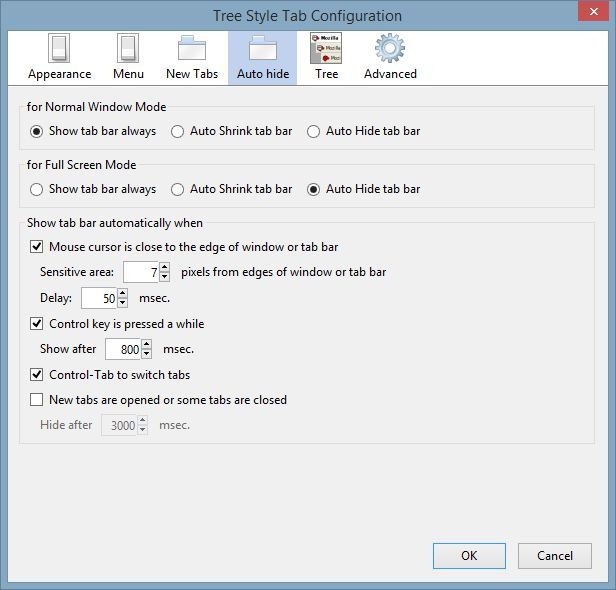Click the Sensitive area pixel value field

tap(141, 272)
